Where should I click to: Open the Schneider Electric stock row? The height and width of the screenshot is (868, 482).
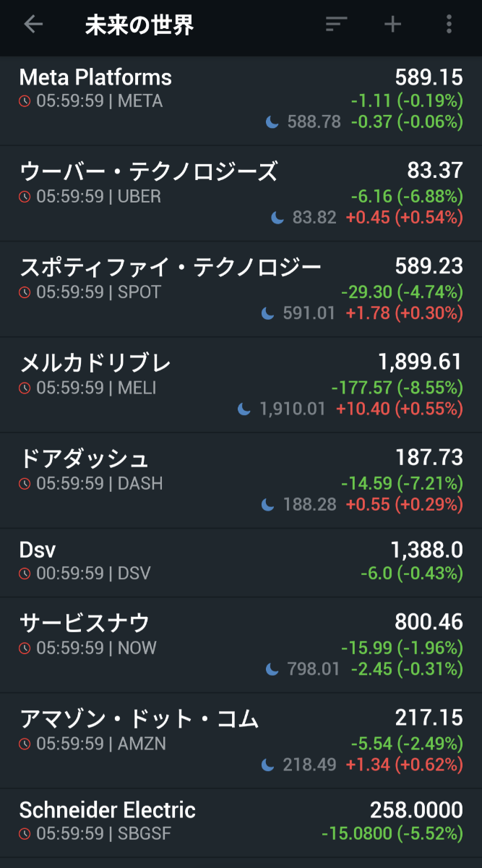pyautogui.click(x=108, y=809)
